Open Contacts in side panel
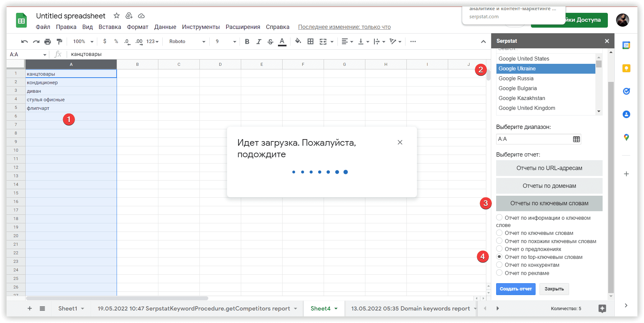Image resolution: width=644 pixels, height=323 pixels. click(626, 114)
